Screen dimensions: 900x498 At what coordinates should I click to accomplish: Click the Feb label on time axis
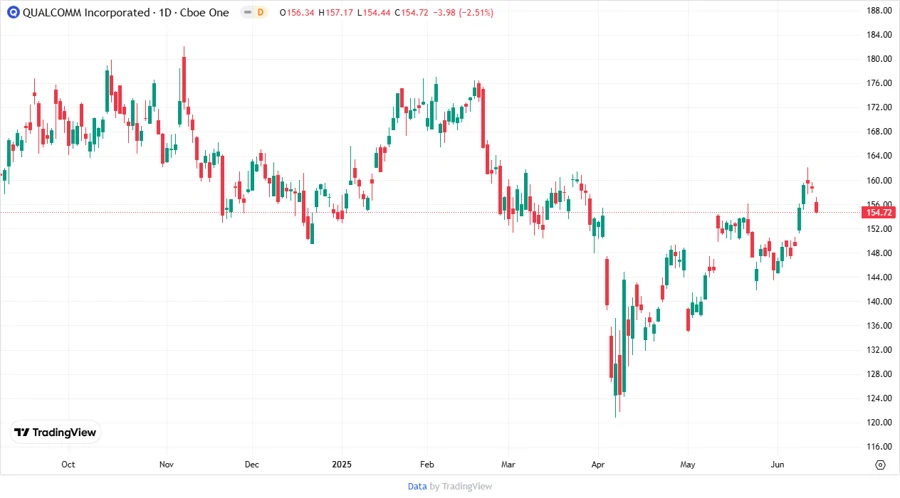pyautogui.click(x=426, y=464)
